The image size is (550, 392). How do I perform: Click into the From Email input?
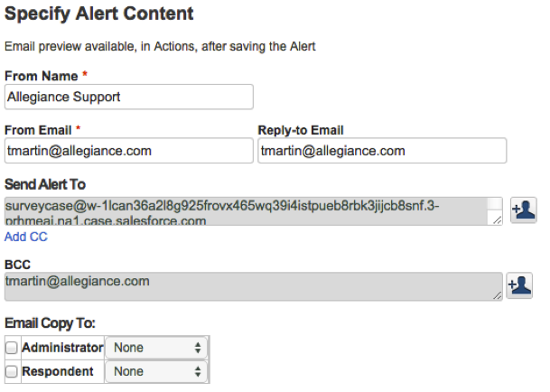129,151
